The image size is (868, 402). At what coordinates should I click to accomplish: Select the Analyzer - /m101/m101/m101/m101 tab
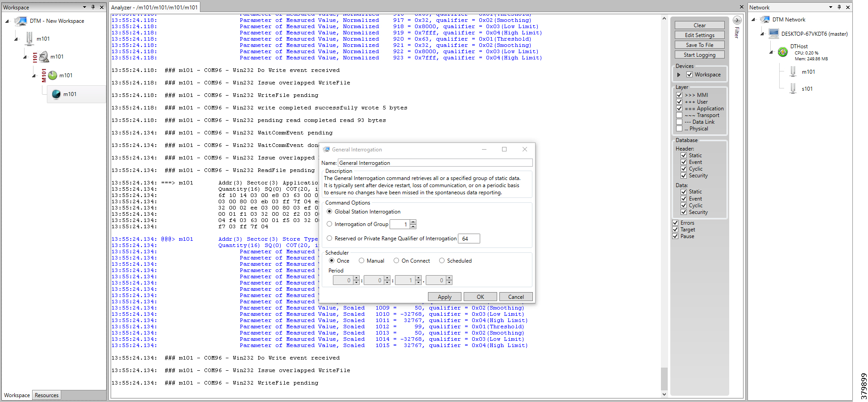[154, 7]
